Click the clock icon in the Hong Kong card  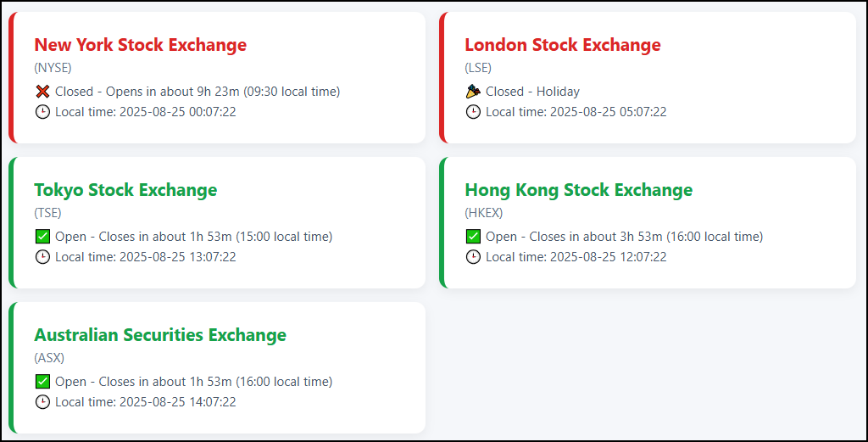tap(473, 257)
